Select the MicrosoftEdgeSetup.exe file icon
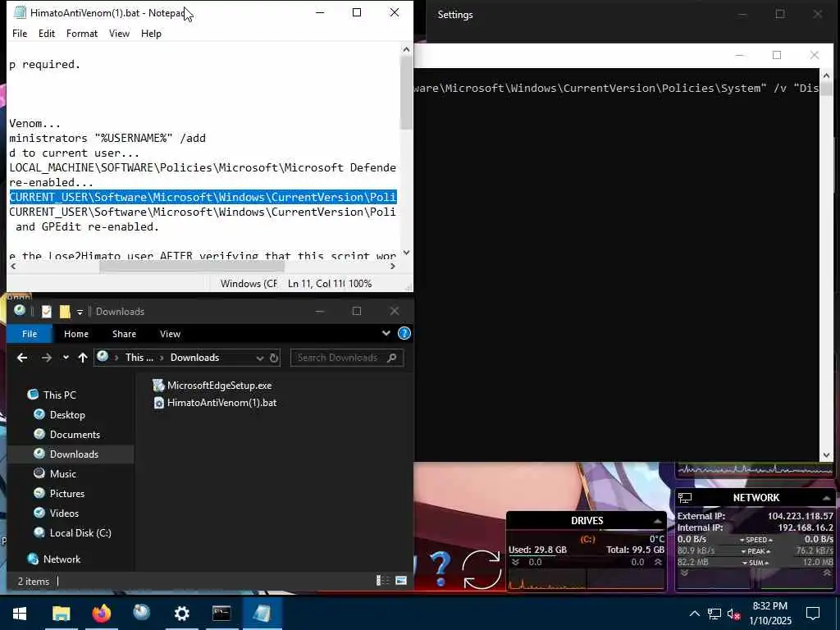Screen dimensions: 840x630 click(158, 386)
